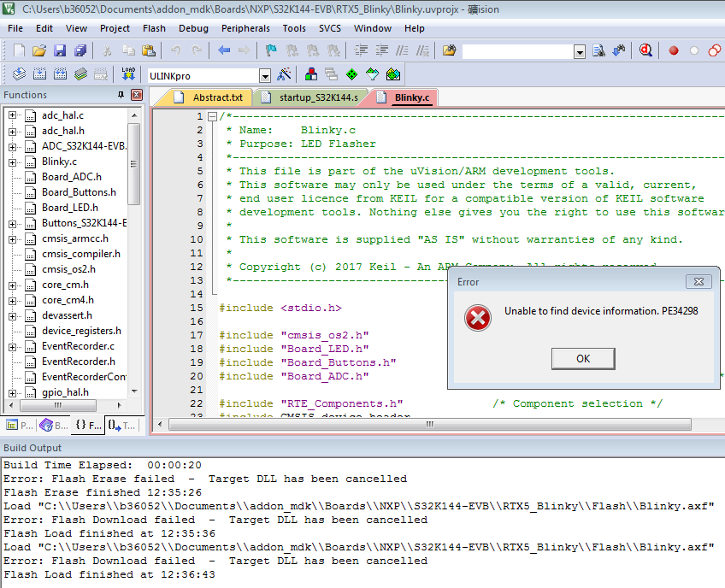Viewport: 725px width, 588px height.
Task: Cut selection with the scissors icon
Action: pyautogui.click(x=107, y=50)
